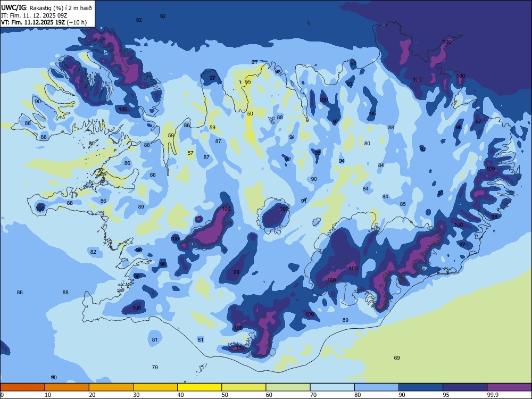
Task: Click the humidity value "69" over the southeastern sea
Action: click(397, 358)
